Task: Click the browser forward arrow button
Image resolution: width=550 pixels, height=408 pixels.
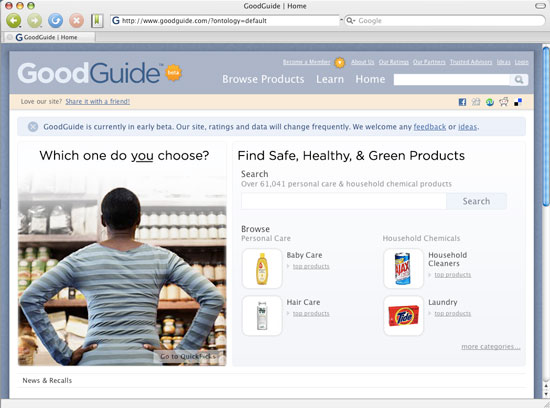Action: [35, 21]
